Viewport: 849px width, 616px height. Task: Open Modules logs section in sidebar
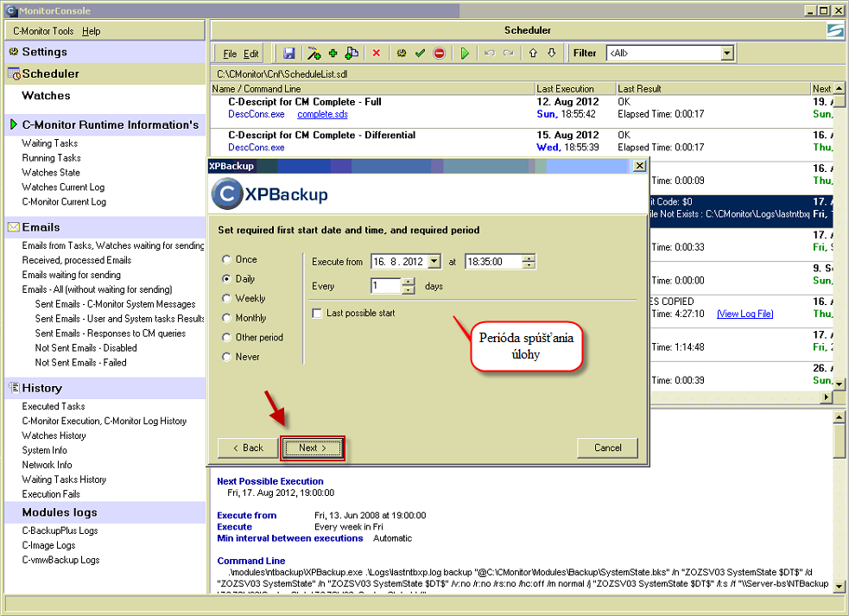[60, 512]
